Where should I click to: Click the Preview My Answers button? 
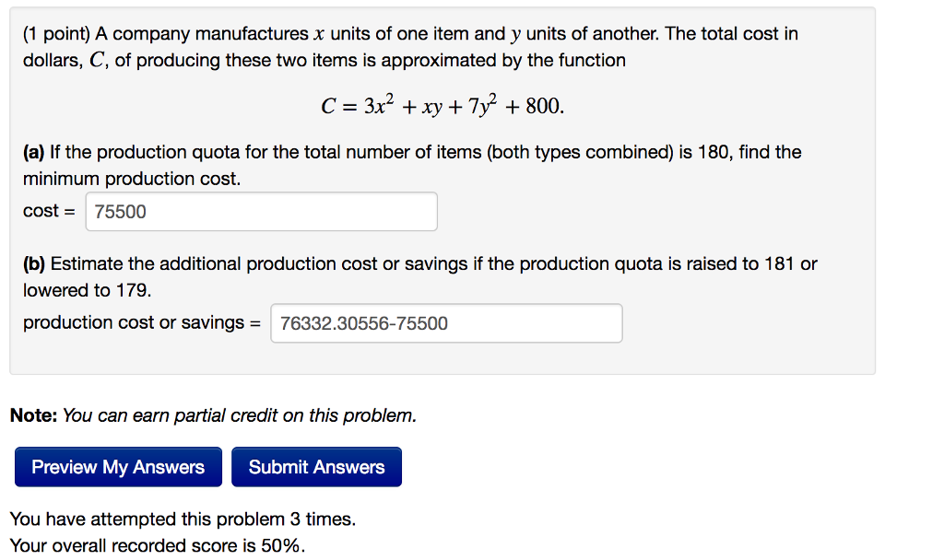click(117, 467)
